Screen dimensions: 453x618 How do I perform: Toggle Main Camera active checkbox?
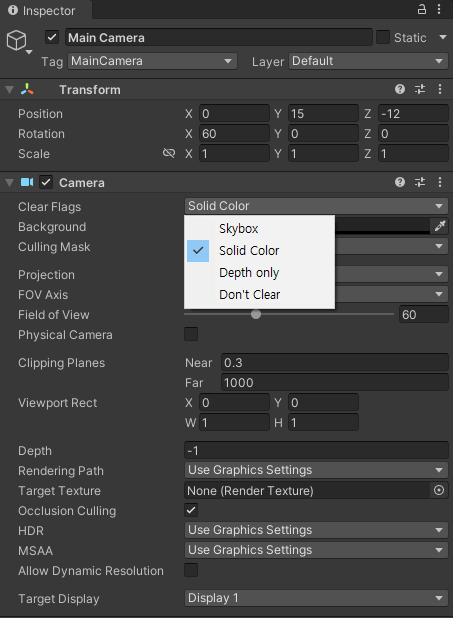pos(52,37)
